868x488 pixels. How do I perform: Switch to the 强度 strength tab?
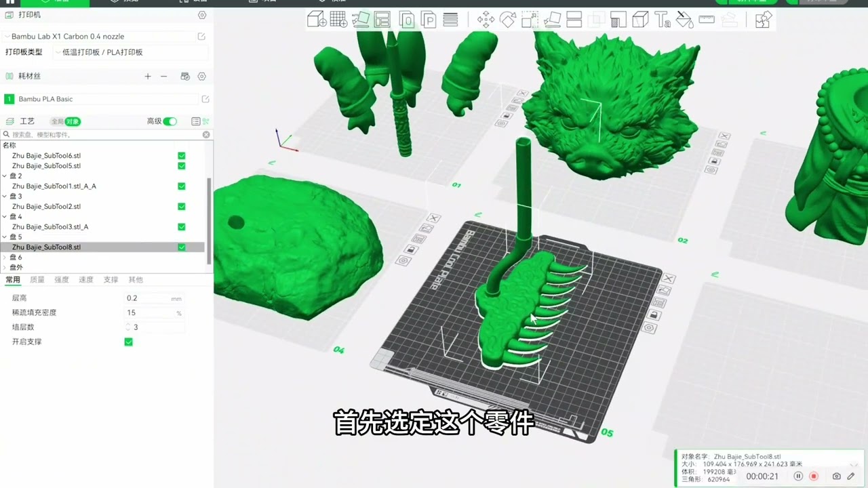coord(62,280)
